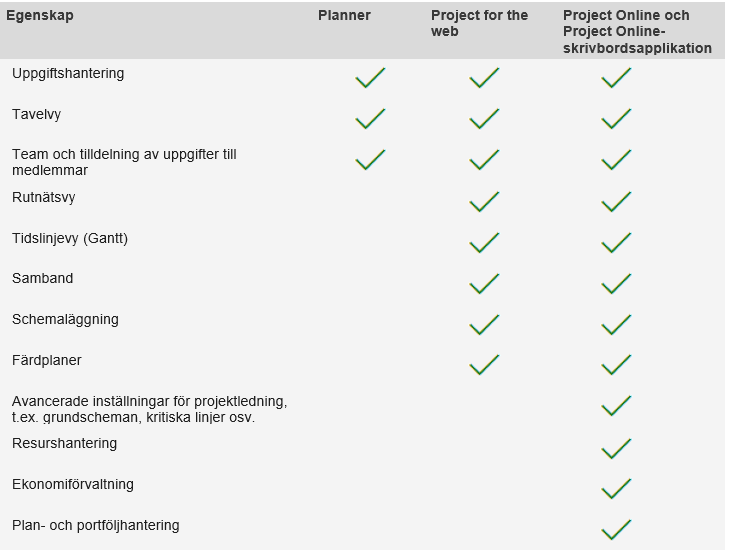Select the Tidslinjevy (Gantt) row label

(x=70, y=238)
